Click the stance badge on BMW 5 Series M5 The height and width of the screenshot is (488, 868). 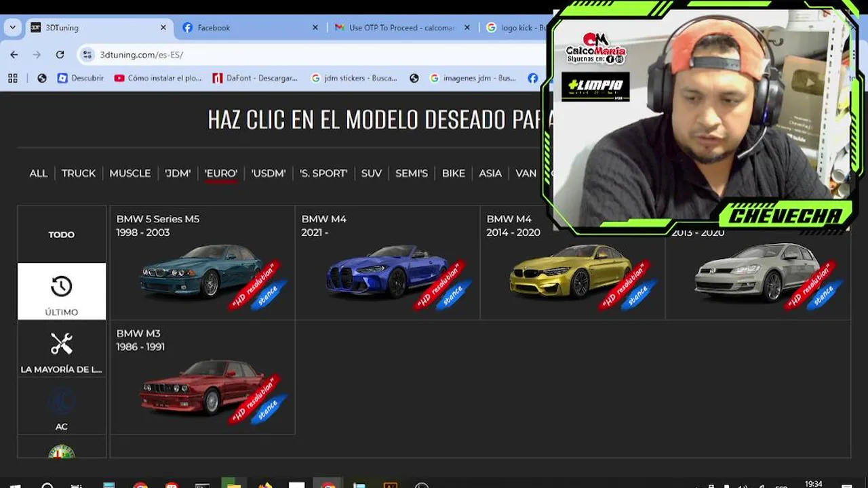(268, 296)
